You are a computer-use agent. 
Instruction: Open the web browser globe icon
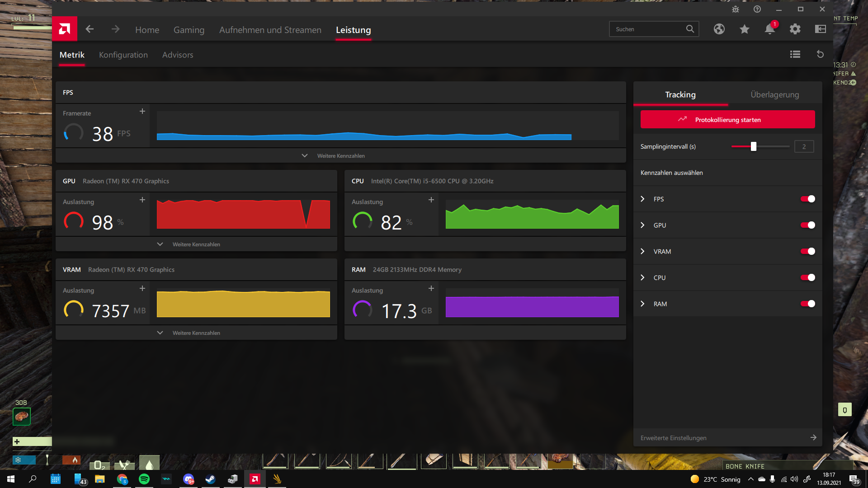(x=719, y=29)
